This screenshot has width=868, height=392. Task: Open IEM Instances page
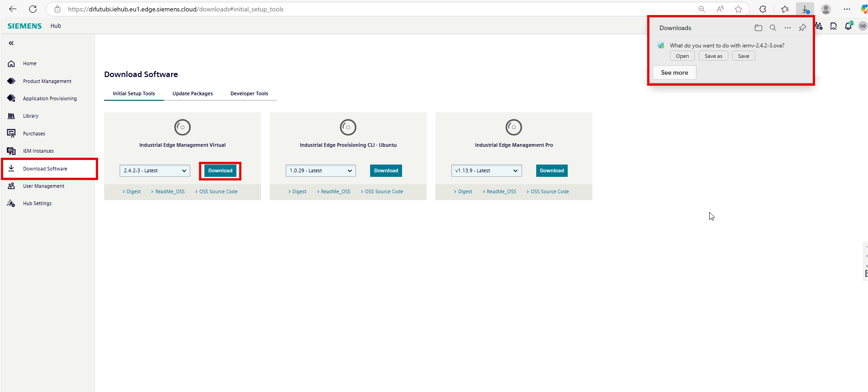pos(38,151)
